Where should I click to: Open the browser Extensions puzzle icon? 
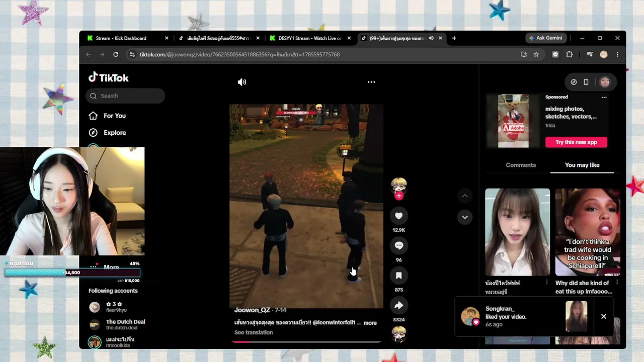(x=570, y=54)
